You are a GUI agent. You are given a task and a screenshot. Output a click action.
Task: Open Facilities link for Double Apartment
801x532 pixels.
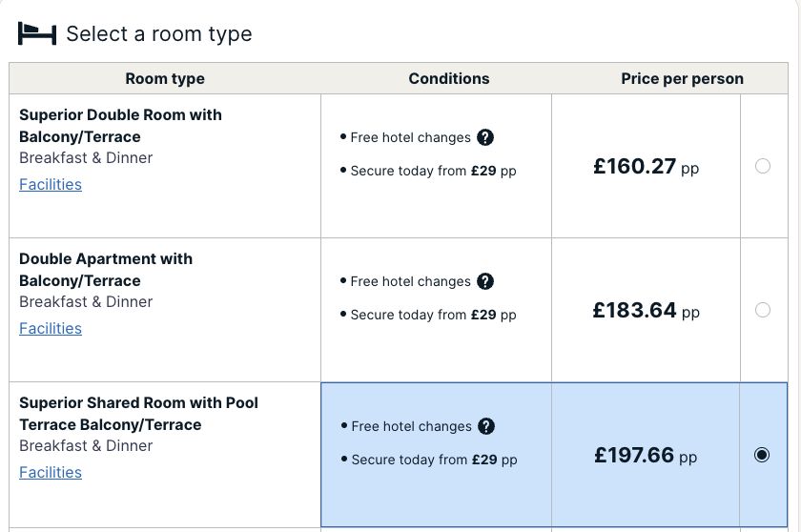[x=51, y=328]
